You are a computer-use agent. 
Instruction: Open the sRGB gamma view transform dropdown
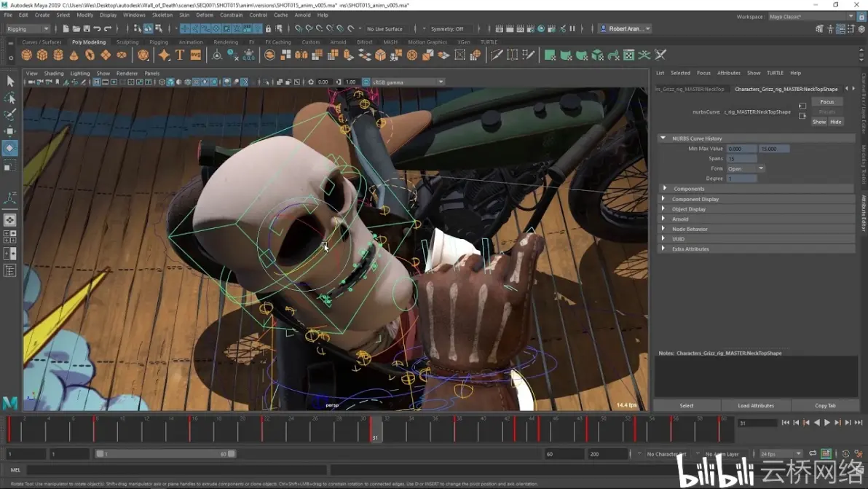pyautogui.click(x=408, y=82)
